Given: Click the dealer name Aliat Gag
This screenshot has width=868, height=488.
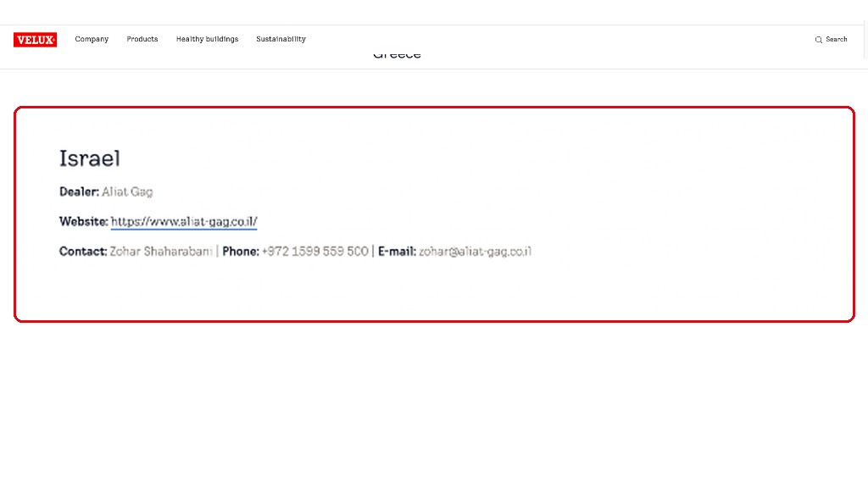Looking at the screenshot, I should [x=127, y=192].
